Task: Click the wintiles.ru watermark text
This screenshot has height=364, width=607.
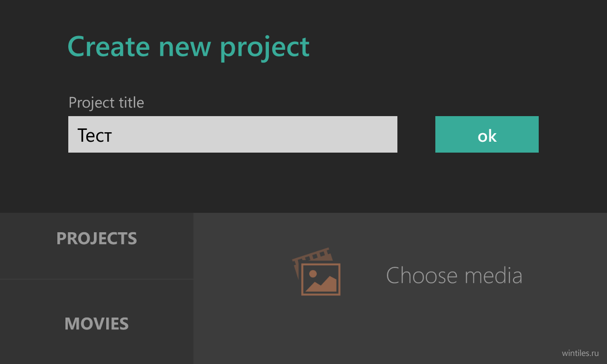Action: coord(580,353)
